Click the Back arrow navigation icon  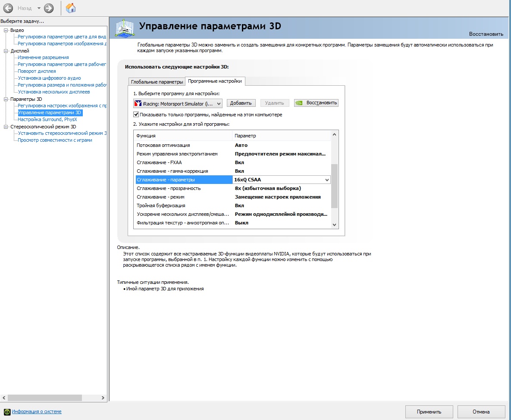click(8, 8)
